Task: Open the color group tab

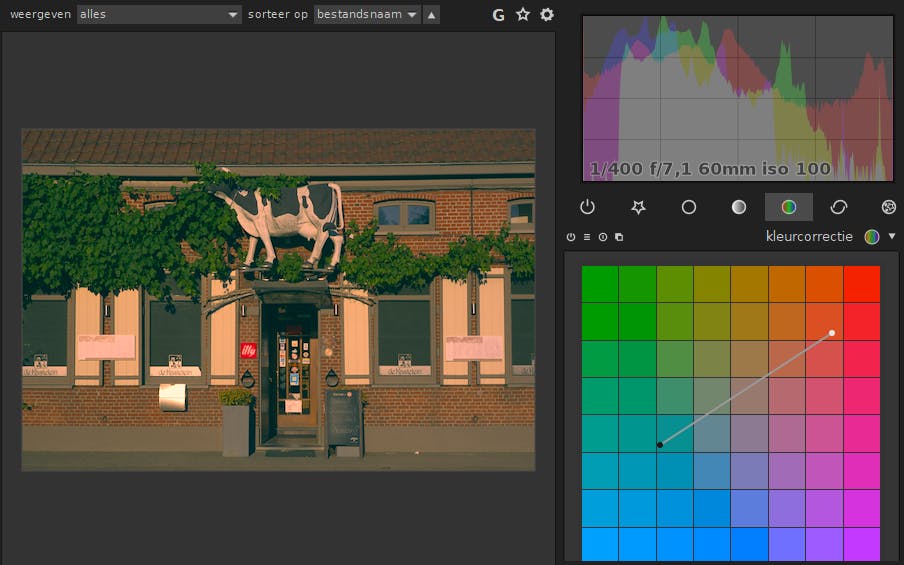Action: [789, 207]
